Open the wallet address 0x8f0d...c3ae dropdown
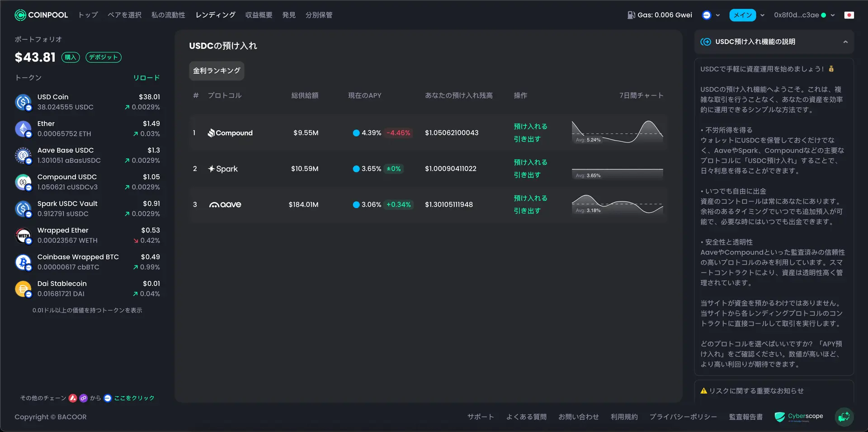 click(804, 15)
